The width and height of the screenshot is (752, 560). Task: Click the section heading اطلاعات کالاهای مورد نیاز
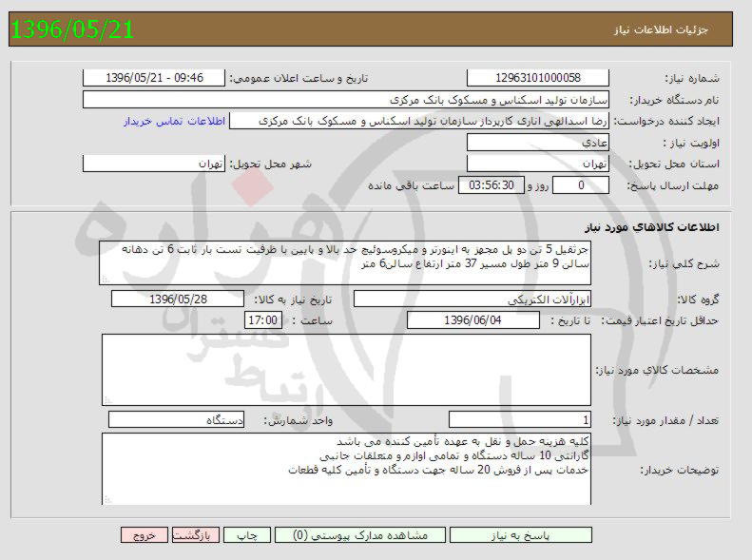coord(652,227)
